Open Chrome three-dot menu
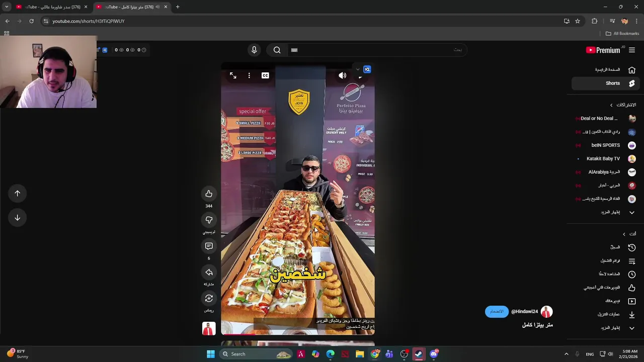The width and height of the screenshot is (644, 362). point(636,21)
